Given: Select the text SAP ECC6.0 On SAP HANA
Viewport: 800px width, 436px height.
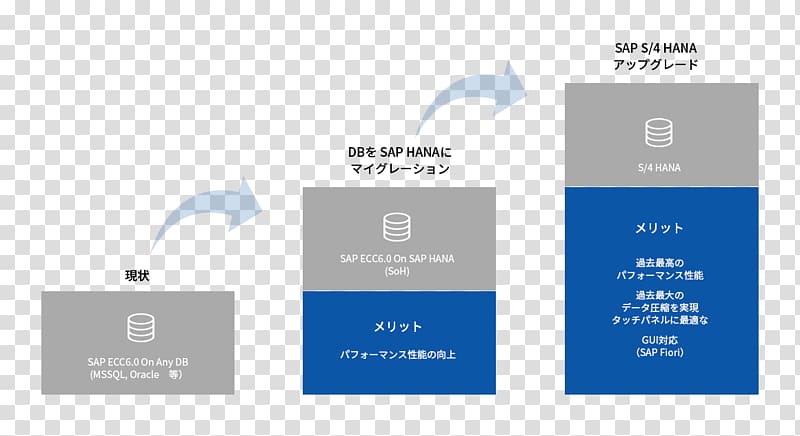Looking at the screenshot, I should pyautogui.click(x=397, y=259).
